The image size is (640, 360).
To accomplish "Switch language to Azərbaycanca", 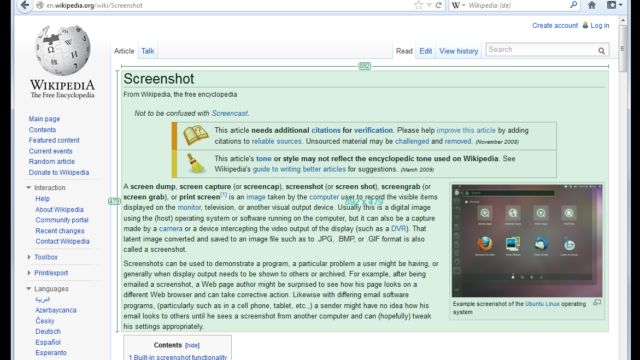I will point(56,310).
